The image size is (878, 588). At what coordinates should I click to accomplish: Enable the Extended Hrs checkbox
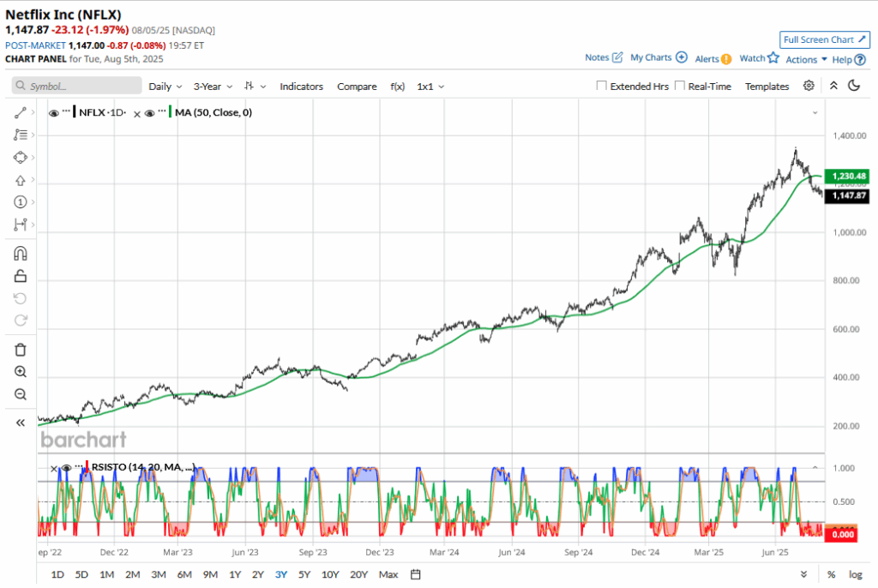pos(602,86)
